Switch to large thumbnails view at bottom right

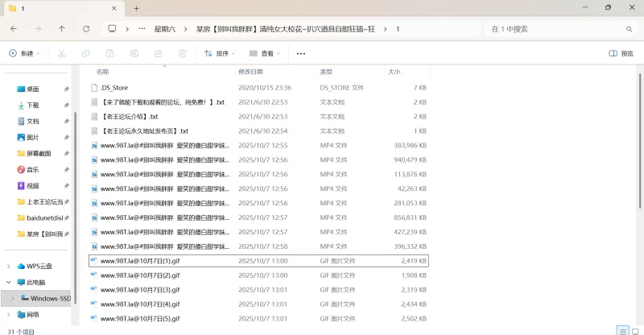(634, 330)
